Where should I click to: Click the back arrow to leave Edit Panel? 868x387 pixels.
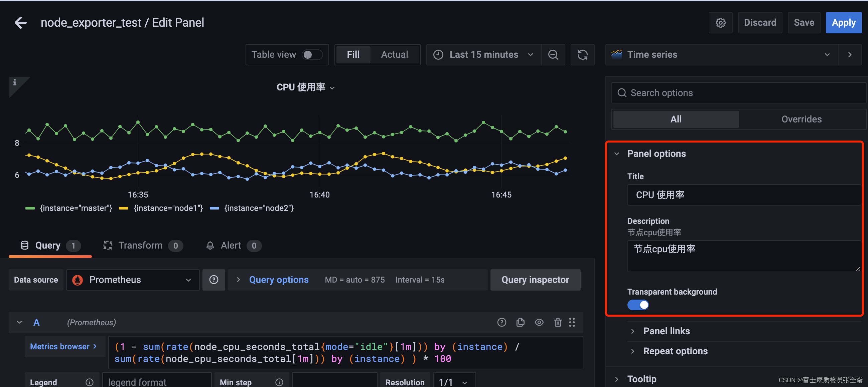coord(21,23)
